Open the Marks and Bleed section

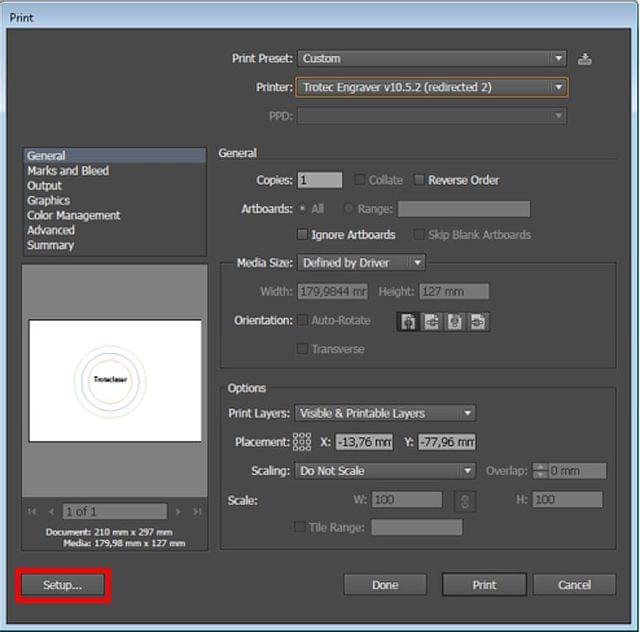coord(68,171)
